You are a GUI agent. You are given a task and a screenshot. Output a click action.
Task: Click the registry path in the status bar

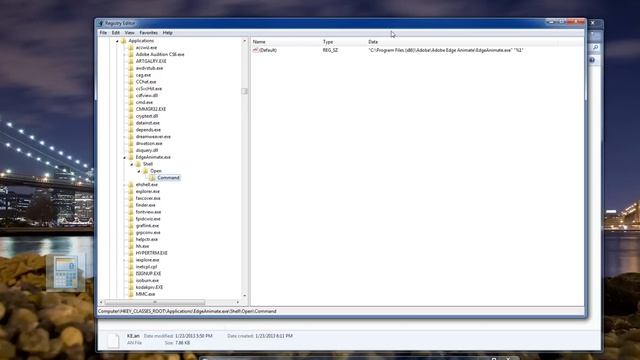[187, 311]
